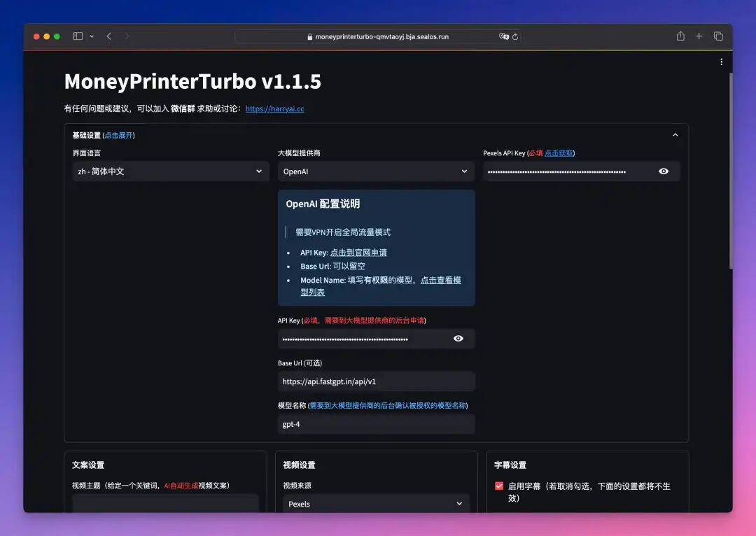Open the https://harryai.cc link

pos(275,108)
